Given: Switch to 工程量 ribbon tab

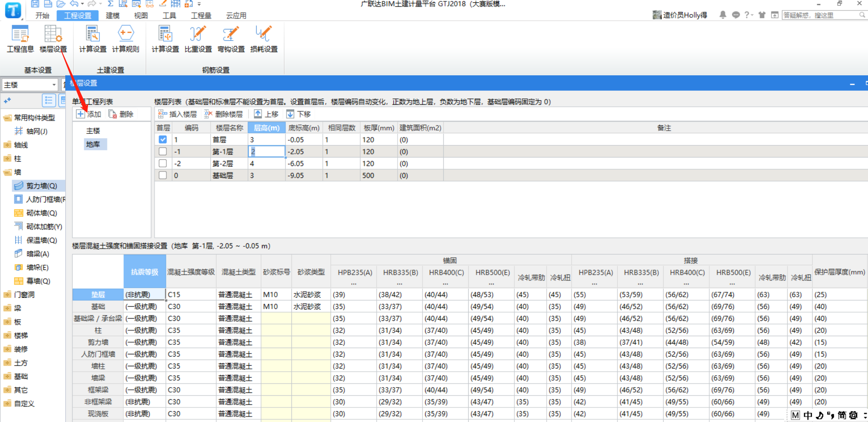Looking at the screenshot, I should point(201,15).
